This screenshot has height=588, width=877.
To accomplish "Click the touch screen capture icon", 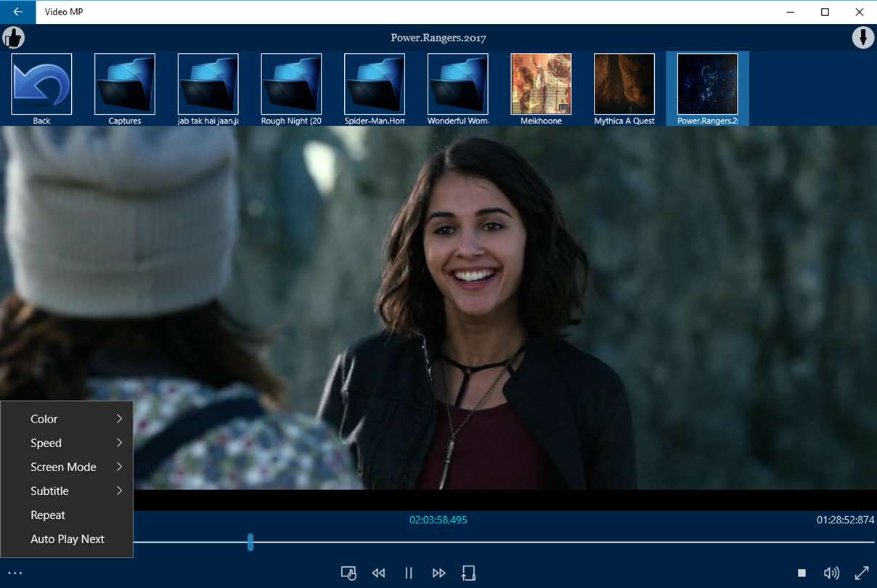I will [x=348, y=573].
